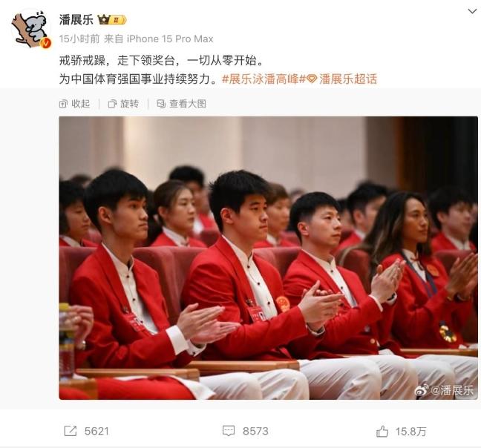481x448 pixels.
Task: Open full size via 查看大图 icon
Action: pyautogui.click(x=161, y=104)
